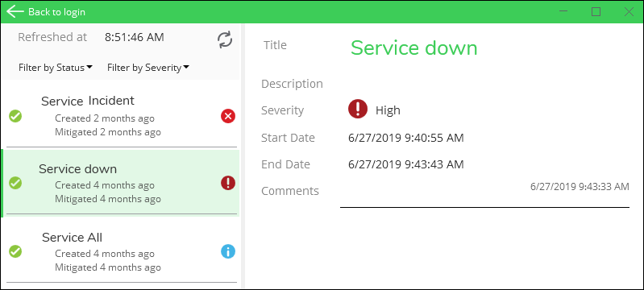Click green check icon beside Service All
The image size is (644, 290).
[x=15, y=251]
